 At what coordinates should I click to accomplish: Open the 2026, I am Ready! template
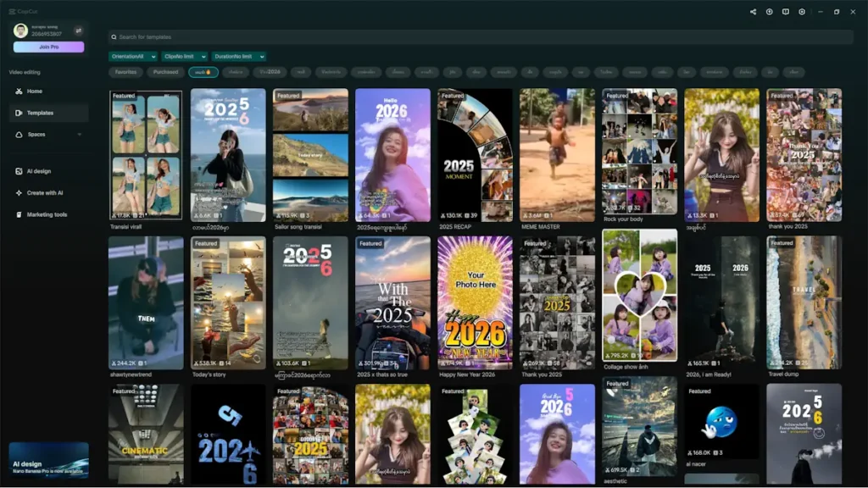(x=722, y=302)
